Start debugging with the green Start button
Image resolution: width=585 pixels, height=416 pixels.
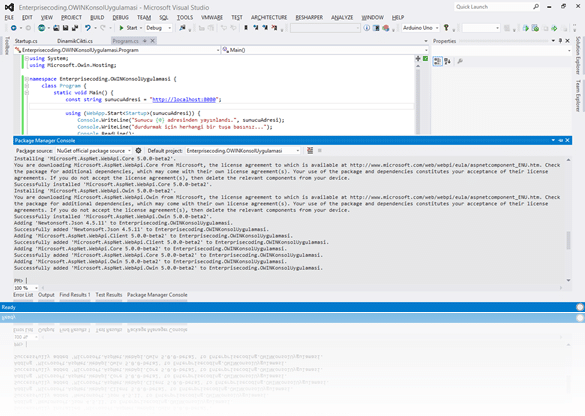tap(128, 28)
